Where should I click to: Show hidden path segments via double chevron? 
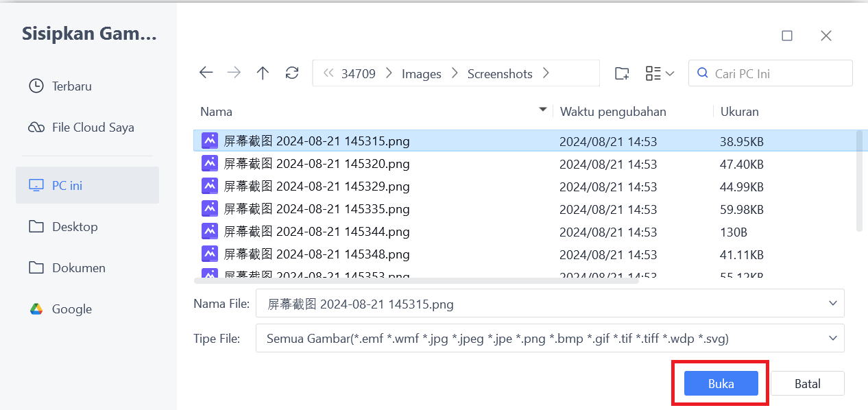pos(328,73)
